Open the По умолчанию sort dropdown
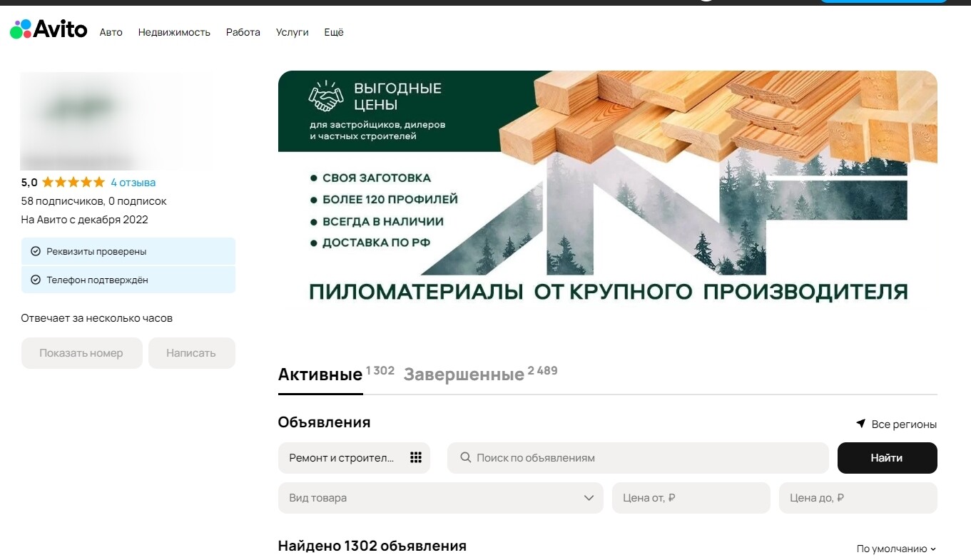This screenshot has width=971, height=560. 896,549
